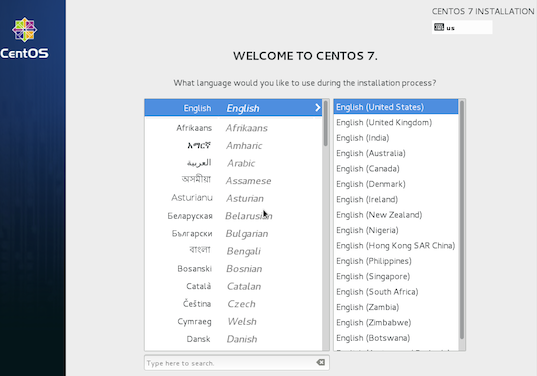Choose English (South Africa) locale

396,292
